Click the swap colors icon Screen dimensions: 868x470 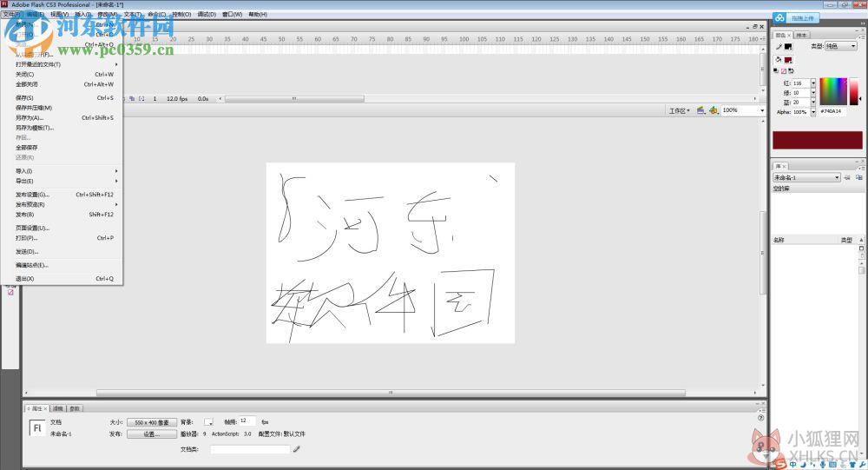pos(791,71)
